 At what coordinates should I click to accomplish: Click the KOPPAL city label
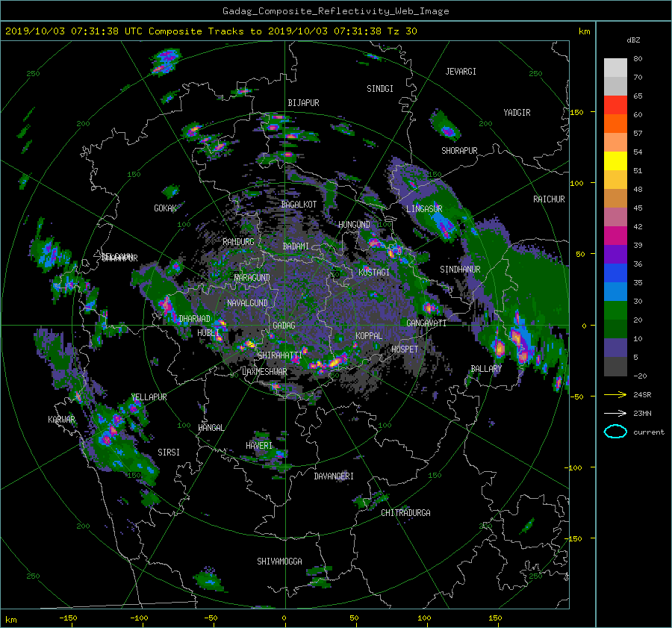pyautogui.click(x=369, y=335)
